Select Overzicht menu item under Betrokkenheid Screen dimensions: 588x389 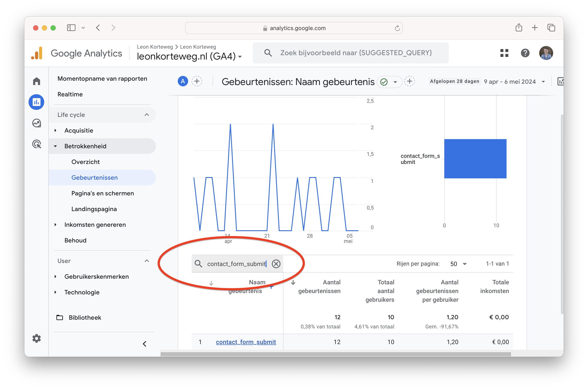(x=85, y=162)
